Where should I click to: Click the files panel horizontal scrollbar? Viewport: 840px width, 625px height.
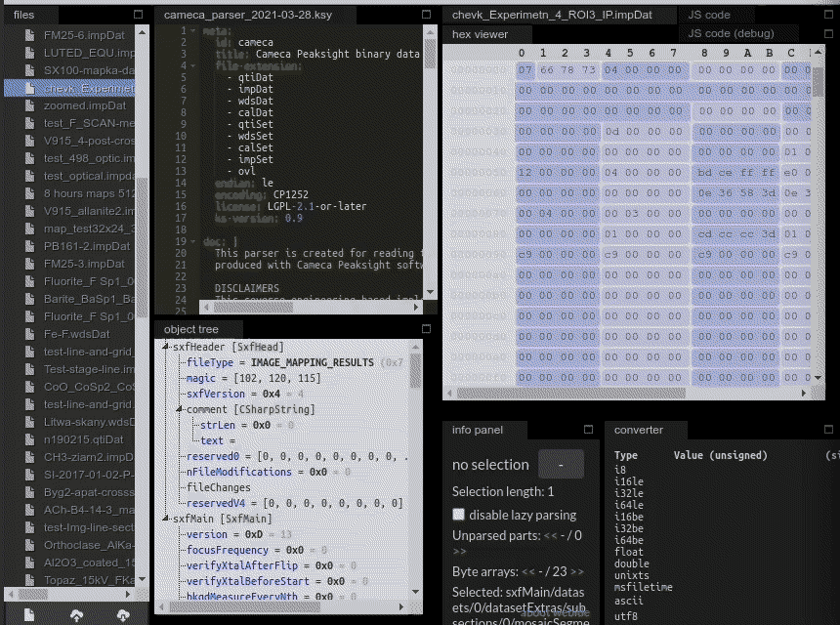(68, 592)
